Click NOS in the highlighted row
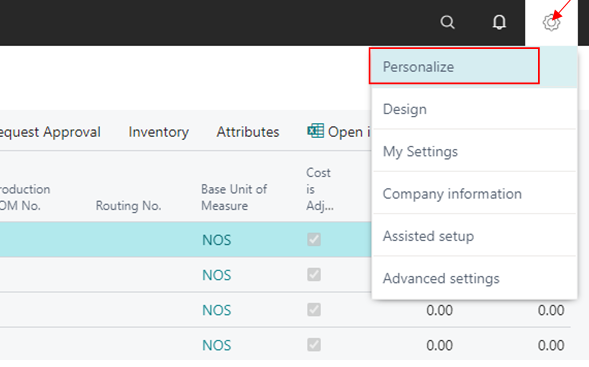Screen dimensions: 589x367 (x=216, y=240)
